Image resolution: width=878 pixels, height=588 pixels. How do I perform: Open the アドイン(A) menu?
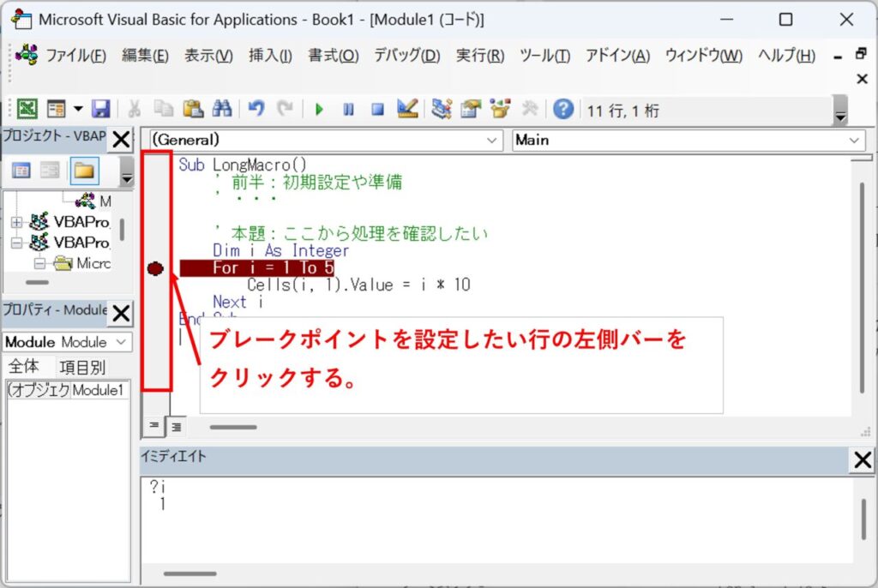[x=617, y=56]
